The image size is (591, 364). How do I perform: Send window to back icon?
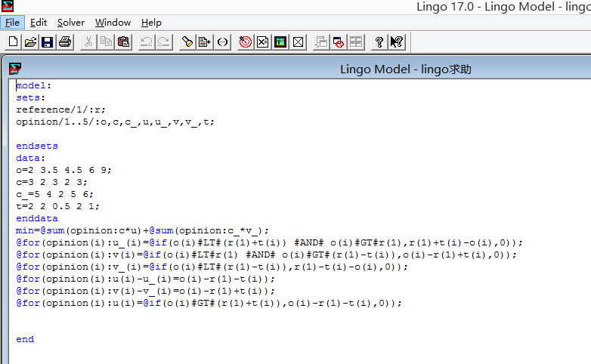tap(321, 42)
